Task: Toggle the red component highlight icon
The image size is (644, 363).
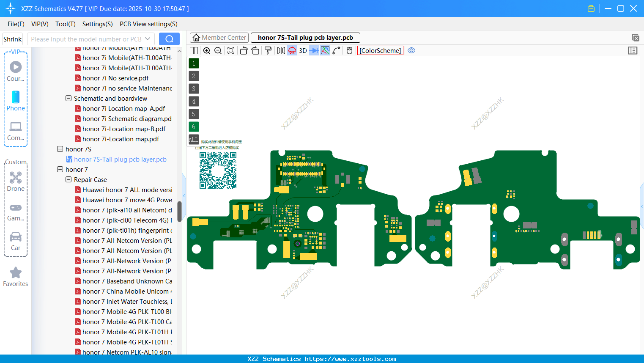Action: click(292, 51)
